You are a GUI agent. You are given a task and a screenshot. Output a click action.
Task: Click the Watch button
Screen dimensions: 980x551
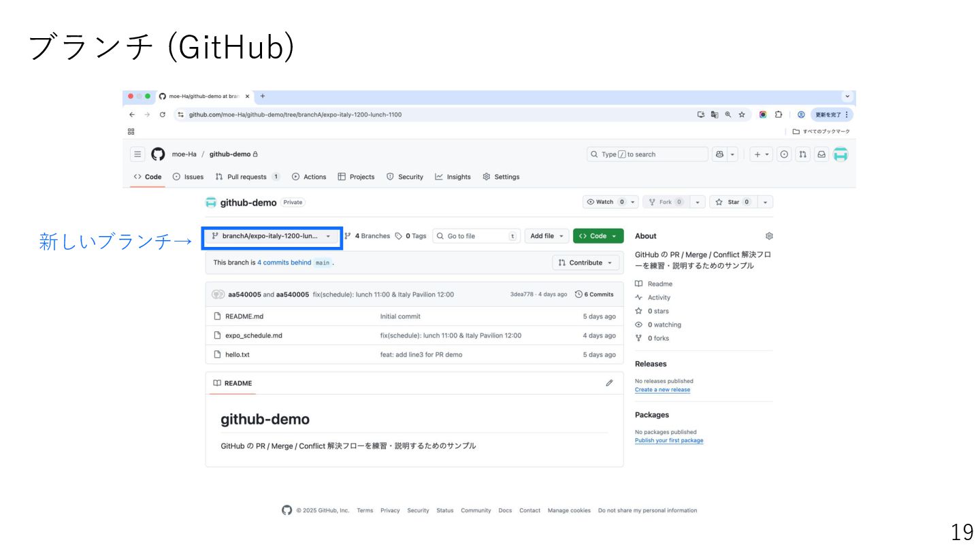(x=605, y=202)
